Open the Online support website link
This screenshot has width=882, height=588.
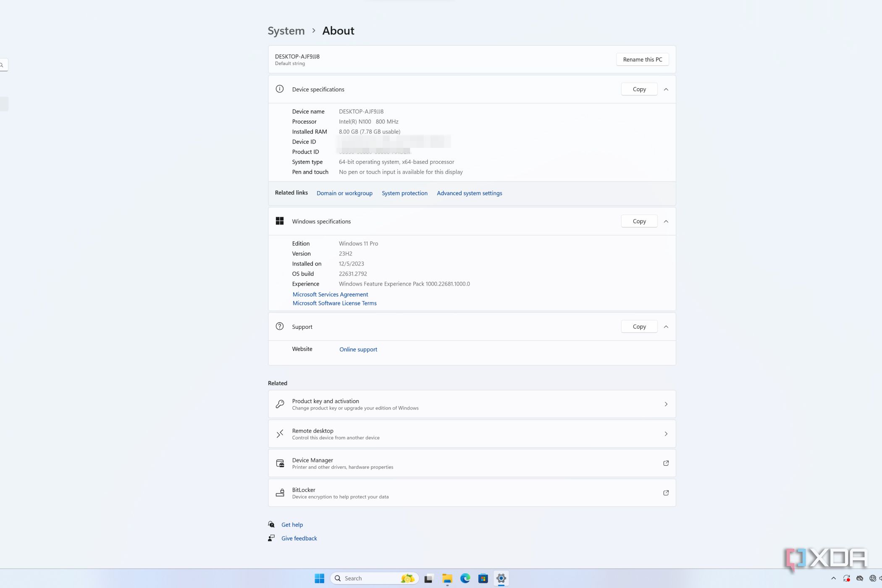point(358,349)
